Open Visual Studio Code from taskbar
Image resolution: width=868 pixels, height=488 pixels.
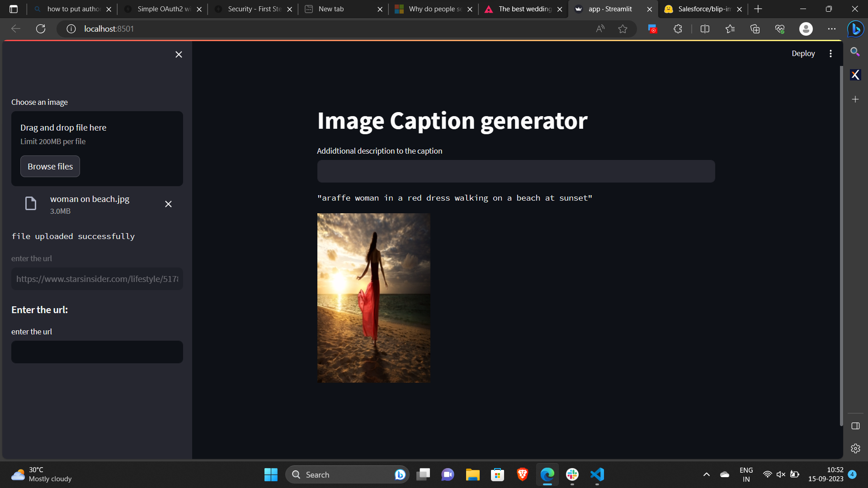pos(597,474)
